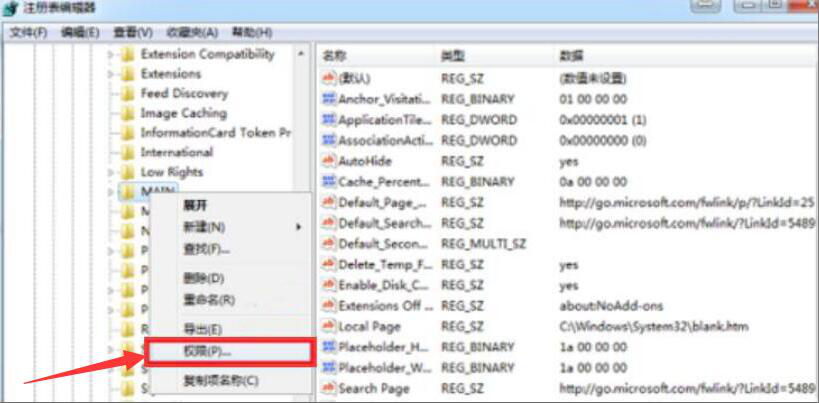The width and height of the screenshot is (819, 403).
Task: Sort by the 数据 column header
Action: point(570,56)
